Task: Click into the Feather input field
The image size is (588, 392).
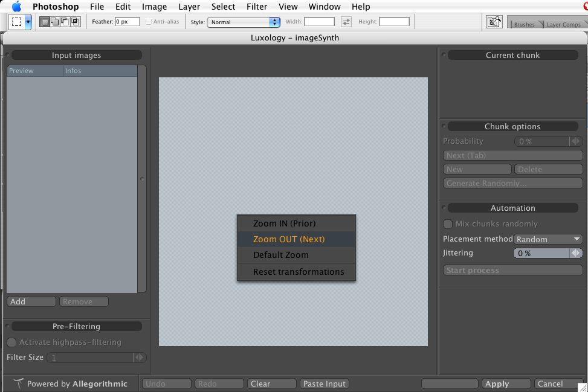Action: tap(127, 22)
